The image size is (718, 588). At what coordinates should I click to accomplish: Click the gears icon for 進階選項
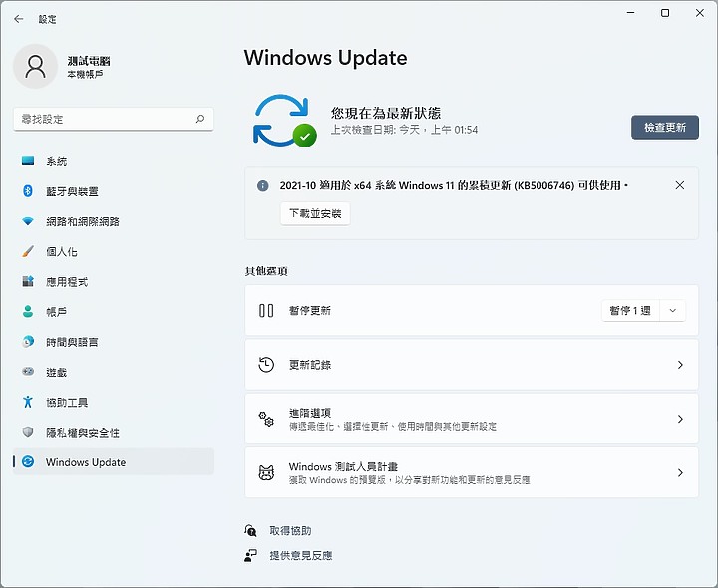266,419
